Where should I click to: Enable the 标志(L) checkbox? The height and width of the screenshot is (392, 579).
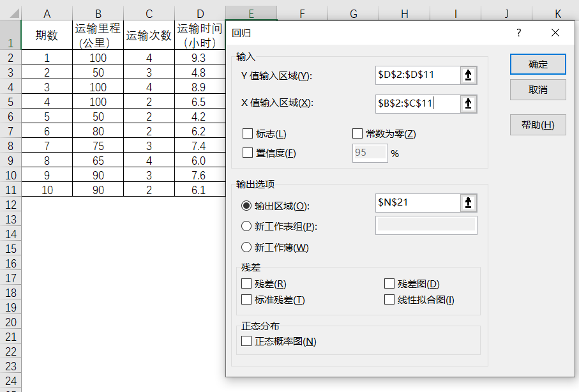(x=248, y=134)
